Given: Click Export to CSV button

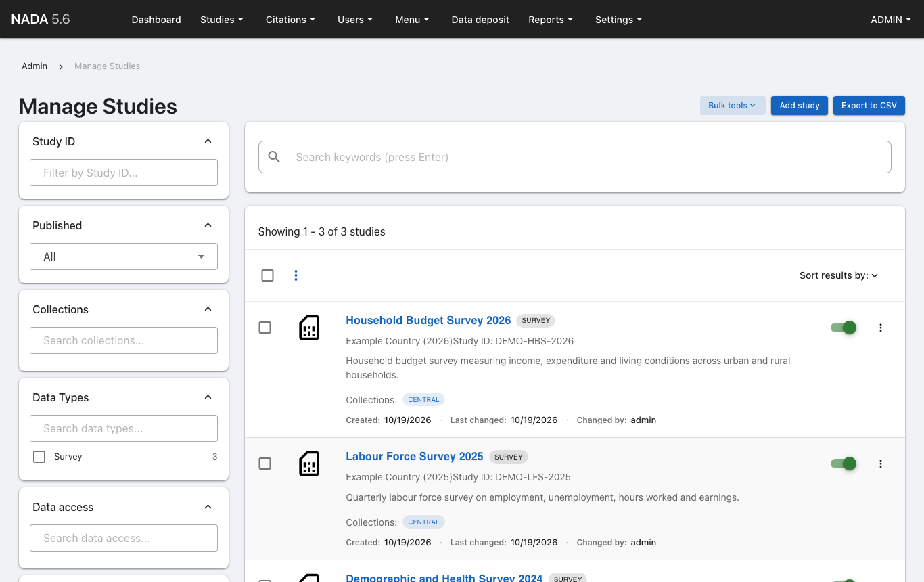Looking at the screenshot, I should click(869, 106).
